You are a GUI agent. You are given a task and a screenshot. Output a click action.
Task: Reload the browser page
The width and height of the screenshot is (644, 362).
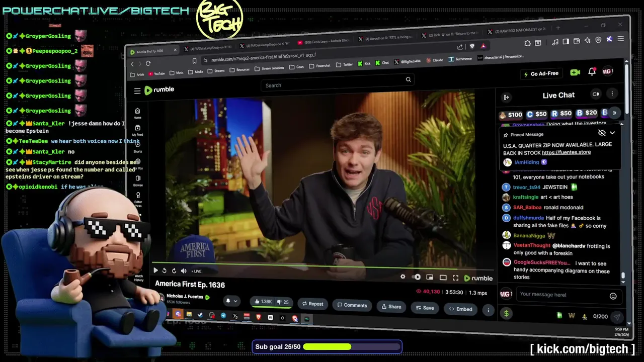coord(148,63)
